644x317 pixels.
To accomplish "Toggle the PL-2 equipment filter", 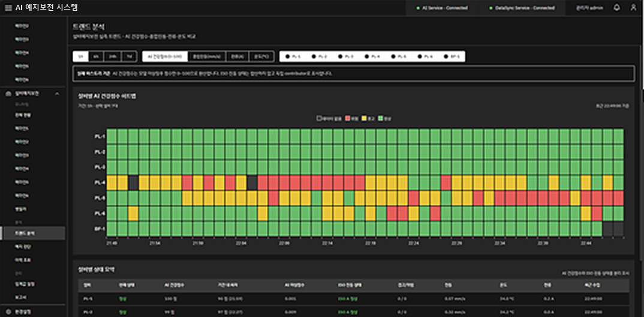I will tap(320, 56).
